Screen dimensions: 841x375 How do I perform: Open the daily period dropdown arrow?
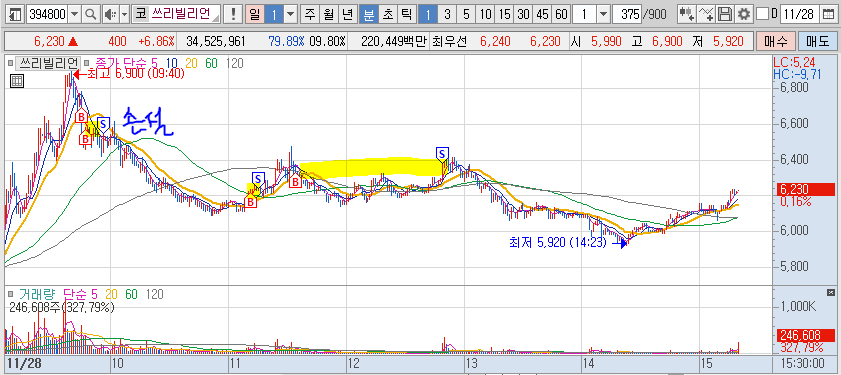coord(290,14)
